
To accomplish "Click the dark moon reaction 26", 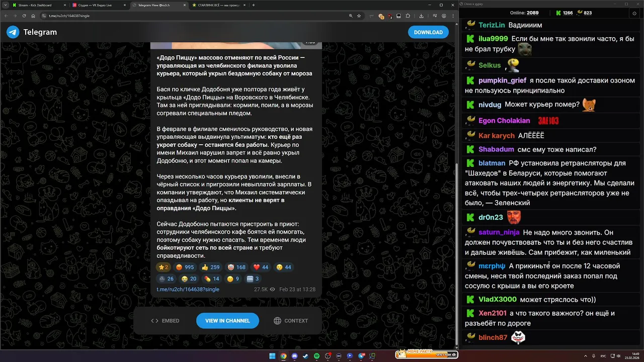I will (166, 279).
